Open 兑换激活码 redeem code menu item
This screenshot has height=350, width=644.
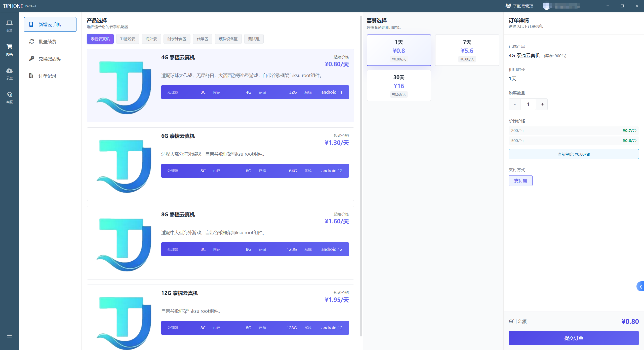(x=49, y=59)
